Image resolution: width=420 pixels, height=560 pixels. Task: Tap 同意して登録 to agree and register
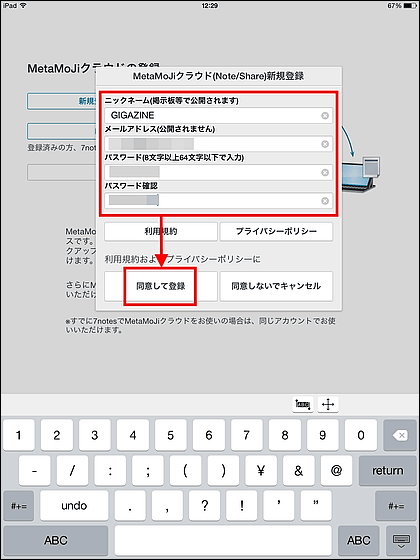[x=161, y=286]
